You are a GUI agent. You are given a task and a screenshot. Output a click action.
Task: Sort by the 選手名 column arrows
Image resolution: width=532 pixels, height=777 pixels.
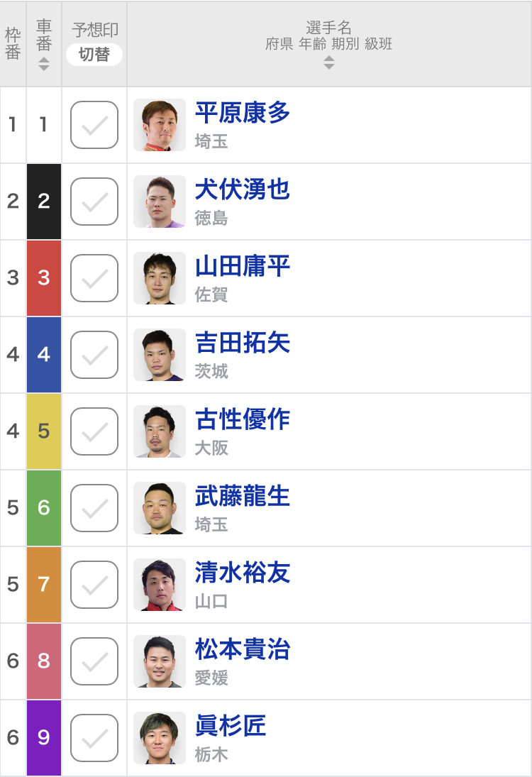[x=329, y=62]
